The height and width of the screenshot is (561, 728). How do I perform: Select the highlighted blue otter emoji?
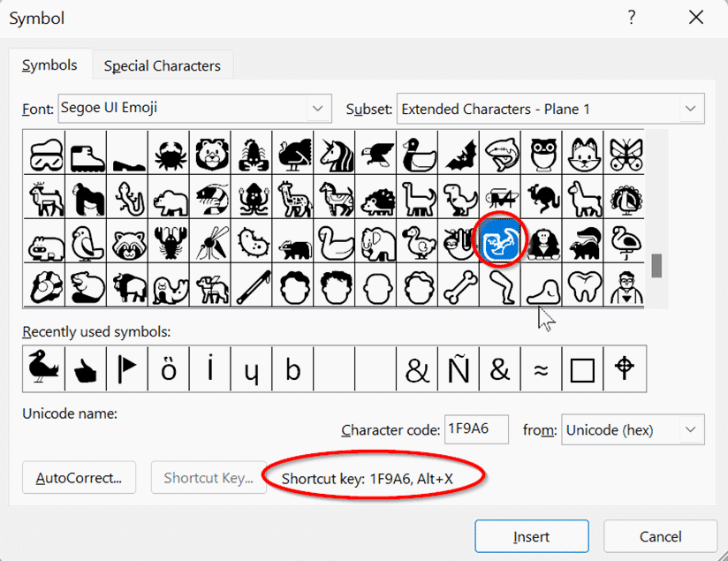click(500, 241)
